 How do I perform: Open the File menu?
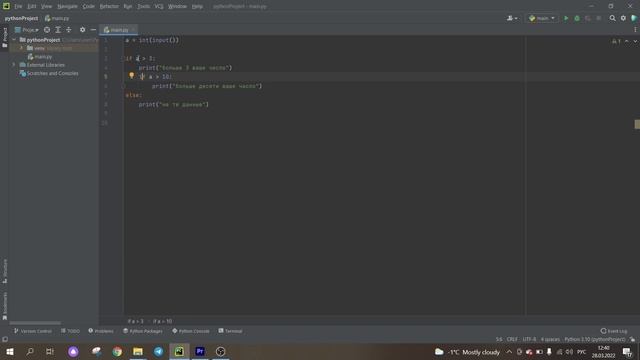(18, 7)
